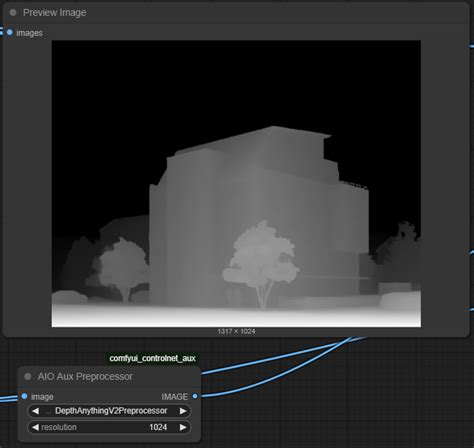This screenshot has height=448, width=474.
Task: Select the AIO Aux Preprocessor title bar
Action: point(109,377)
